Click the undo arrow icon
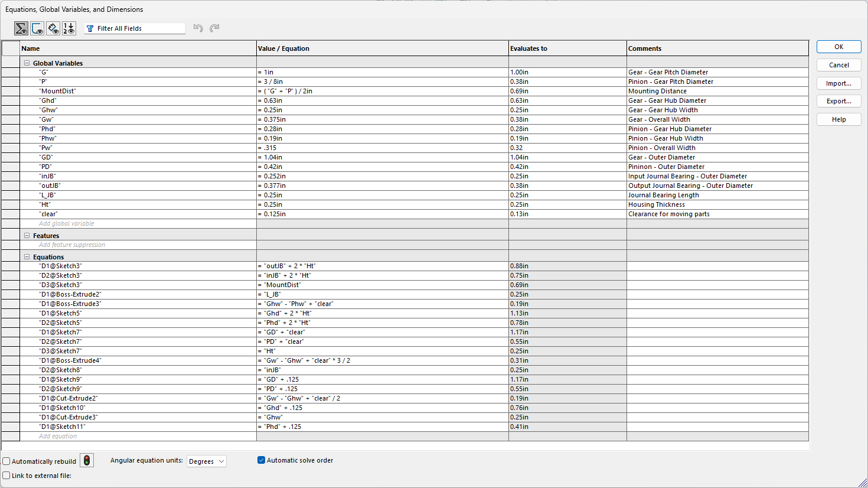Viewport: 868px width, 488px height. [198, 28]
